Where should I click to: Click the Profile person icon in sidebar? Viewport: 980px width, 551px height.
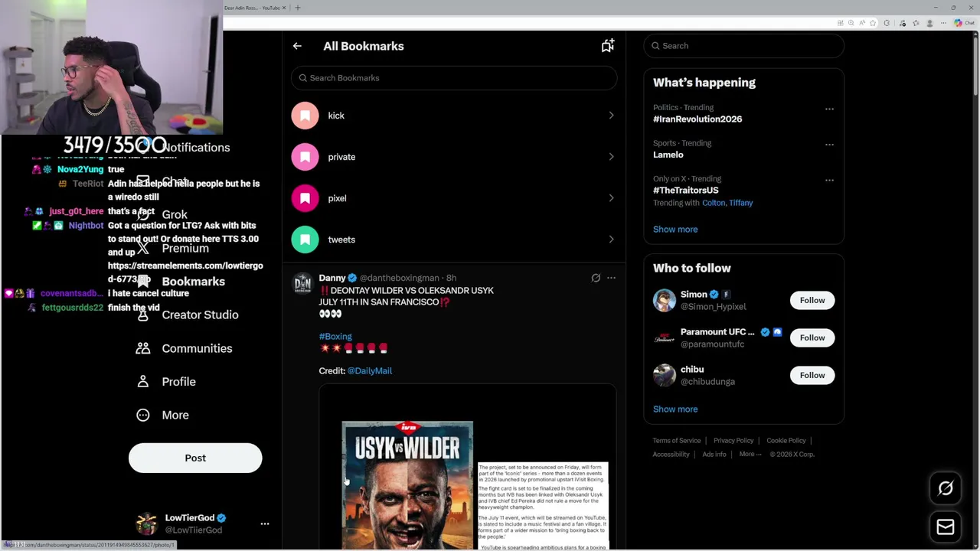click(143, 381)
